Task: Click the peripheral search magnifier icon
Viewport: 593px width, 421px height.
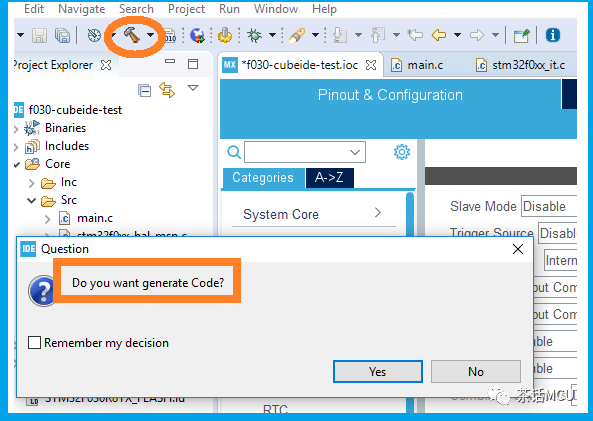Action: [234, 152]
